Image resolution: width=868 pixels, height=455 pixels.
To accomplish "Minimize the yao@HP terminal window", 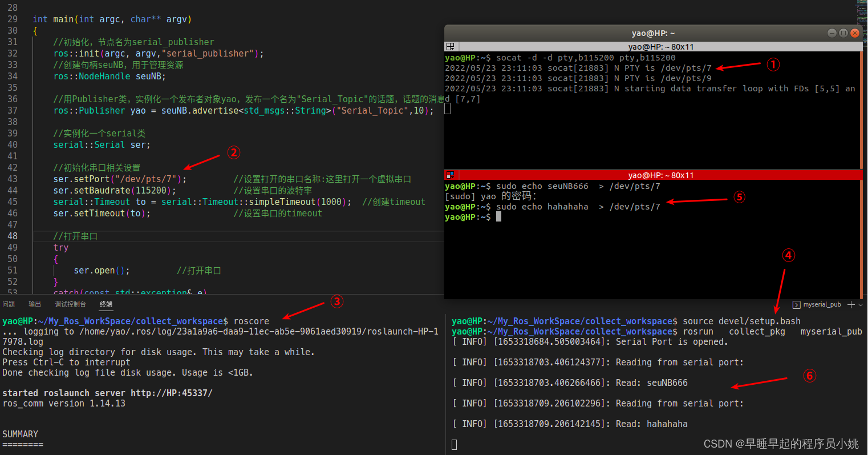I will [x=832, y=33].
